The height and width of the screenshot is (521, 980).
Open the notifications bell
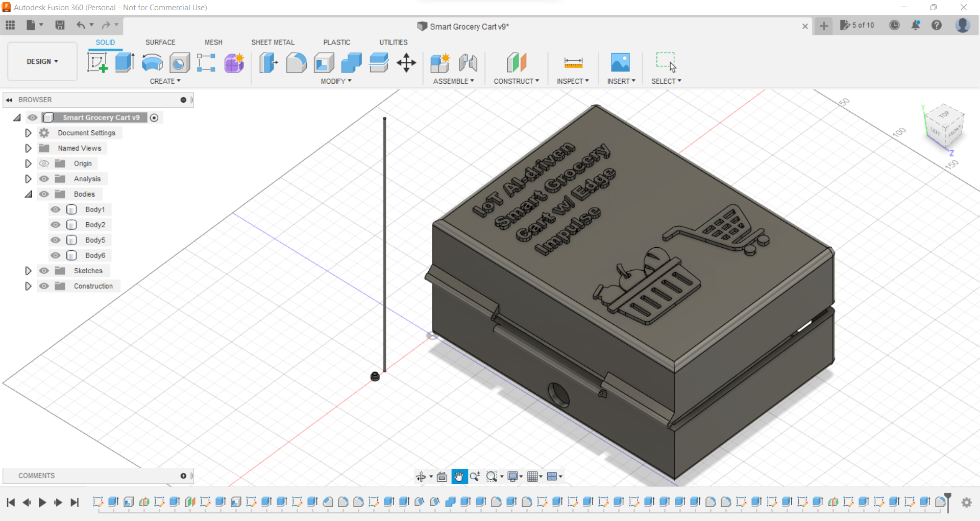(x=916, y=25)
